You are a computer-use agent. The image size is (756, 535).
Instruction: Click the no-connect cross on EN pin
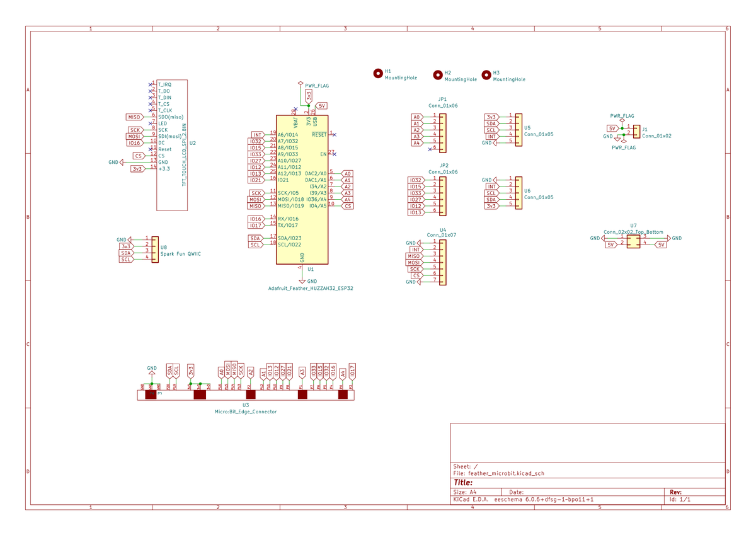pos(334,154)
